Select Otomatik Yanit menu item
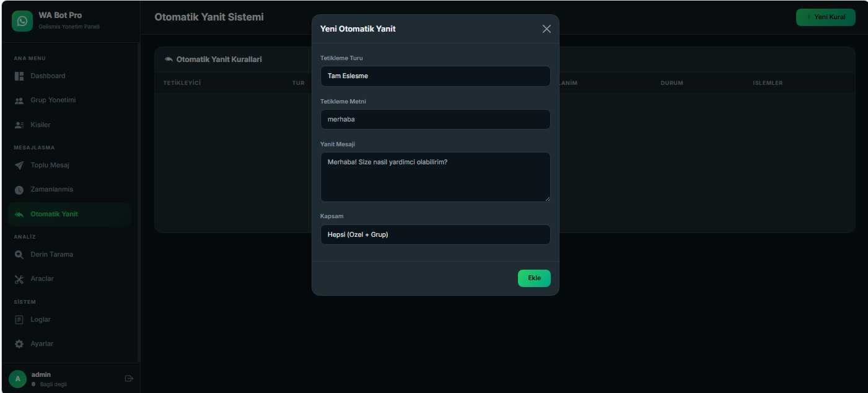868x393 pixels. (x=54, y=214)
